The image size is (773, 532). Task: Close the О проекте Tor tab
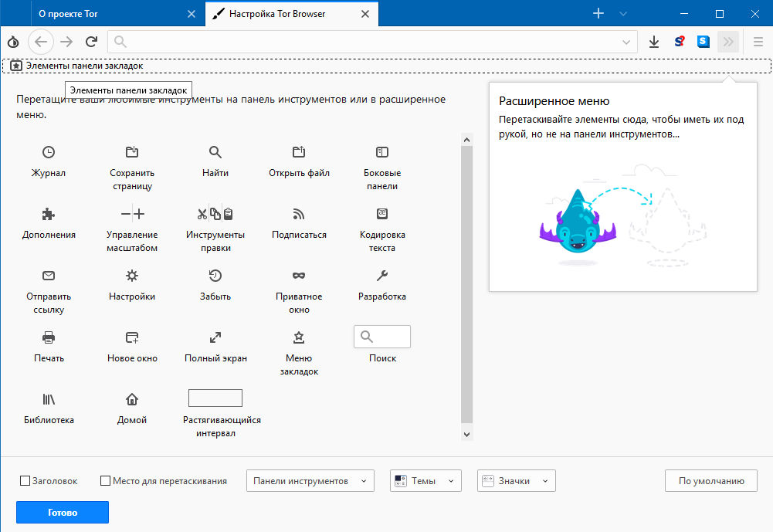[192, 14]
